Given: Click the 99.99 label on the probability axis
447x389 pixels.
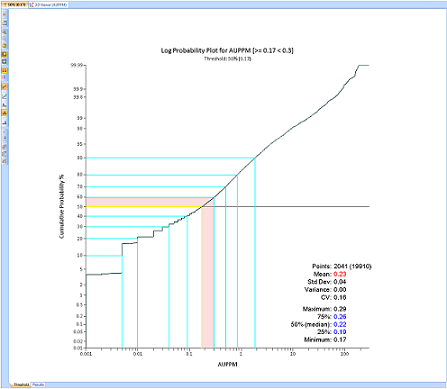Looking at the screenshot, I should 76,65.
